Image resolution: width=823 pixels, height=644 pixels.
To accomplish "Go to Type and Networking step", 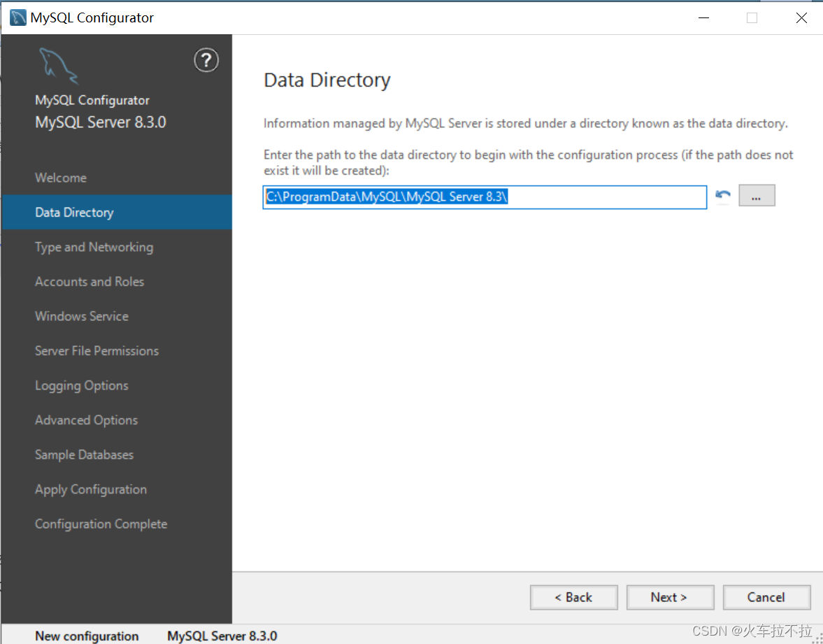I will pyautogui.click(x=117, y=247).
